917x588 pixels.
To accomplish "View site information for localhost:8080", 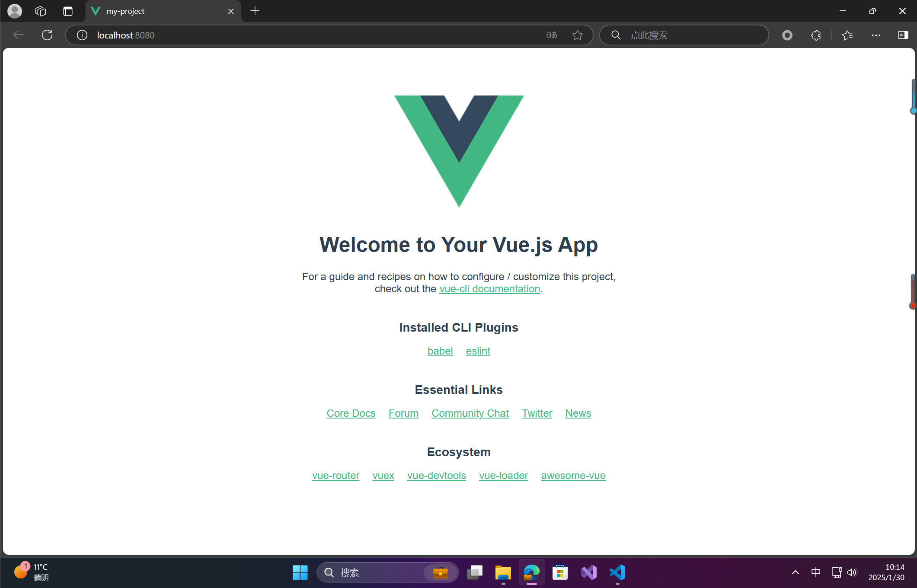I will coord(82,35).
